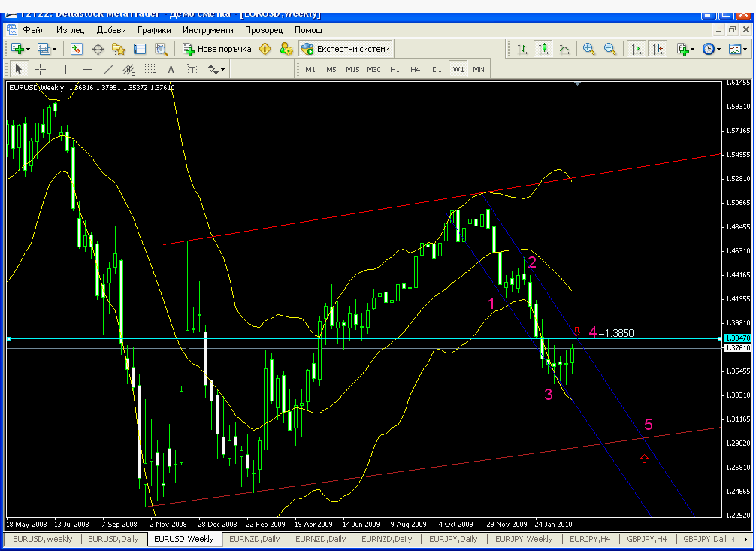Switch the chart to Bar Chart mode
This screenshot has height=551, width=756.
tap(522, 49)
